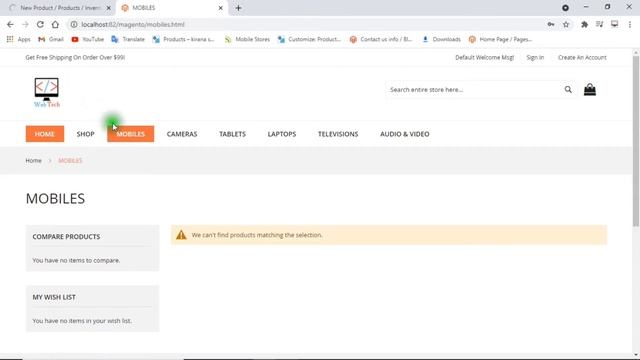Click MOBILES breadcrumb text
Screen dimensions: 640x360
70,160
